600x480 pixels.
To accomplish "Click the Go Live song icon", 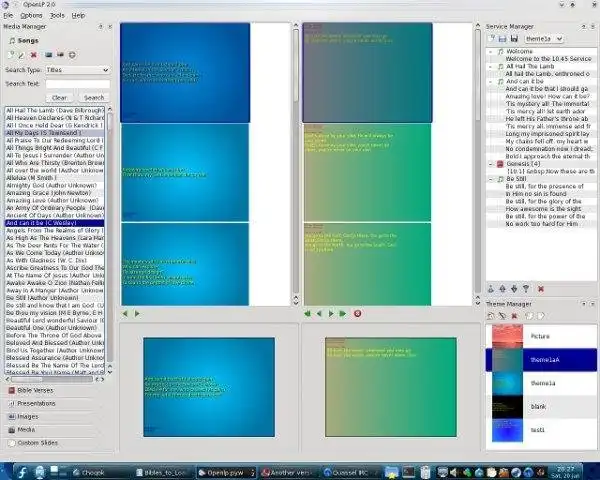I will click(x=60, y=55).
